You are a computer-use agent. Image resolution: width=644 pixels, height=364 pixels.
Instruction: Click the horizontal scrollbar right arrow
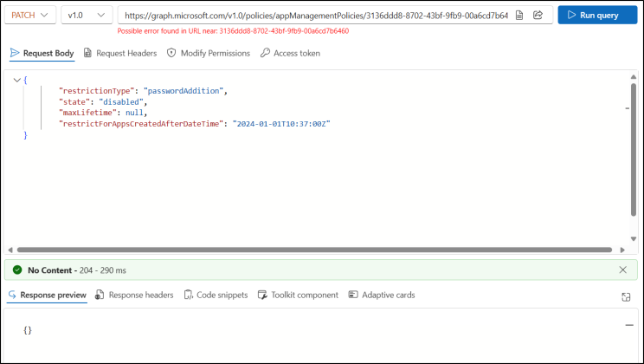point(622,250)
